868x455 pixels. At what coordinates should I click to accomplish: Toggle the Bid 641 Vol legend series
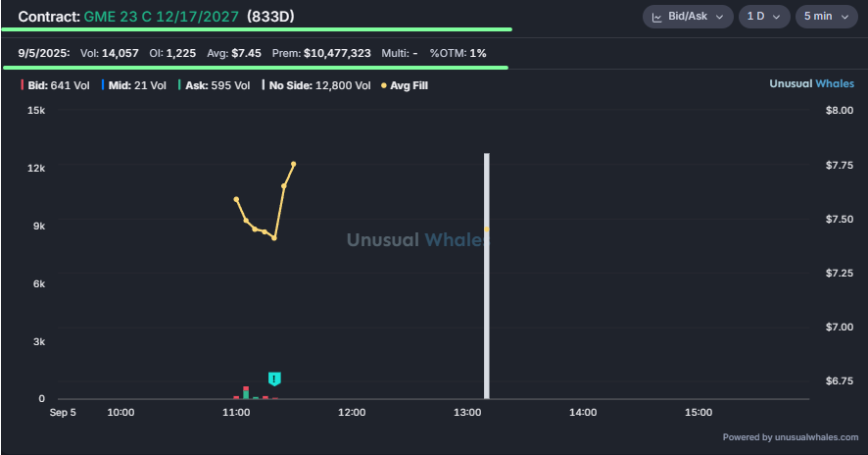pos(55,85)
